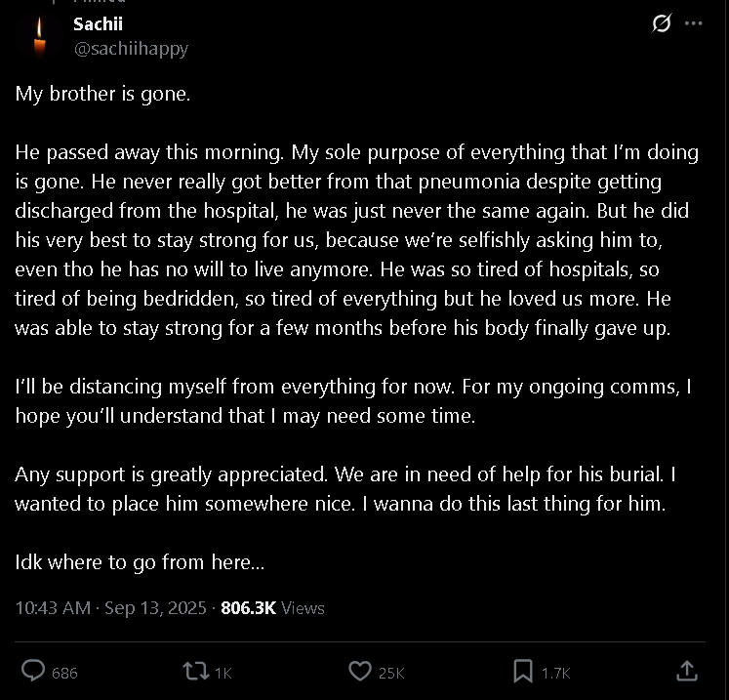Image resolution: width=729 pixels, height=700 pixels.
Task: Click the 1.7K bookmarks count
Action: tap(555, 673)
